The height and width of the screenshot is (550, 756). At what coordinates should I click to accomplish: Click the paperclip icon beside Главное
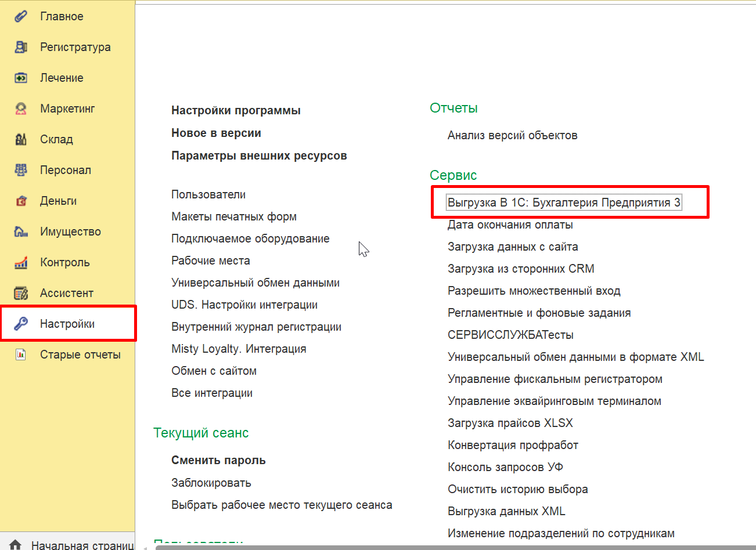(21, 16)
